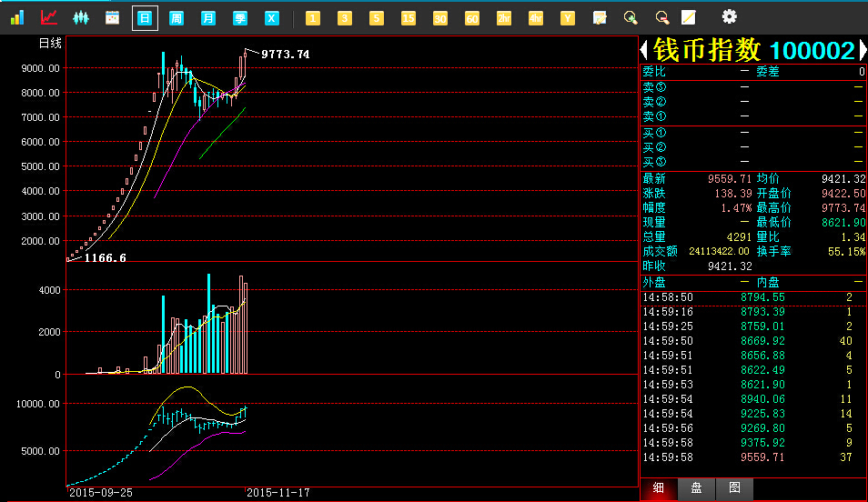Viewport: 868px width, 502px height.
Task: Open the notes edit icon beside Y button
Action: pos(599,17)
